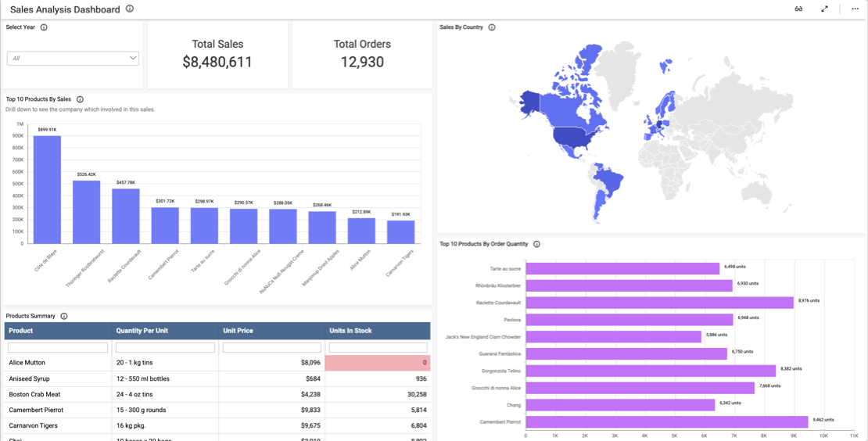
Task: Click info icon next to Select Year
Action: tap(44, 27)
